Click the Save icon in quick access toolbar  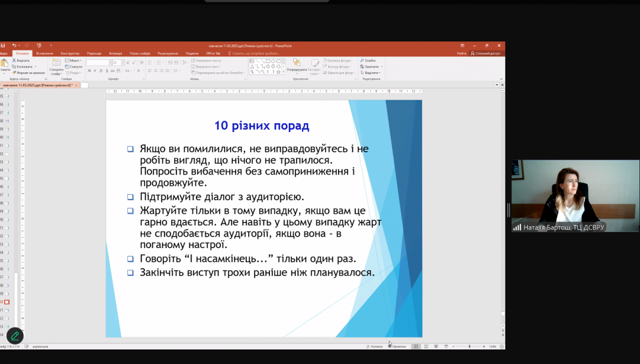pyautogui.click(x=3, y=45)
